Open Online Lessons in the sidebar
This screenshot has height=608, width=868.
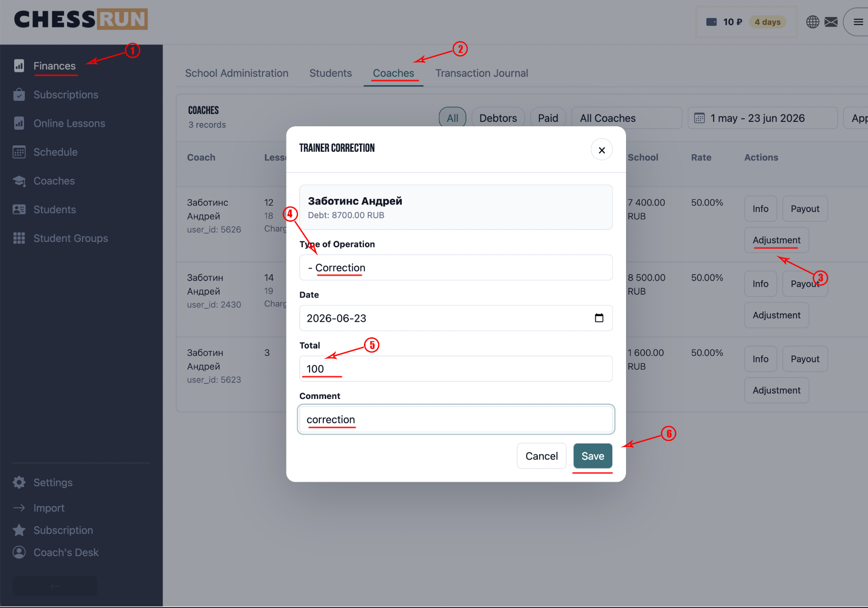(x=69, y=123)
